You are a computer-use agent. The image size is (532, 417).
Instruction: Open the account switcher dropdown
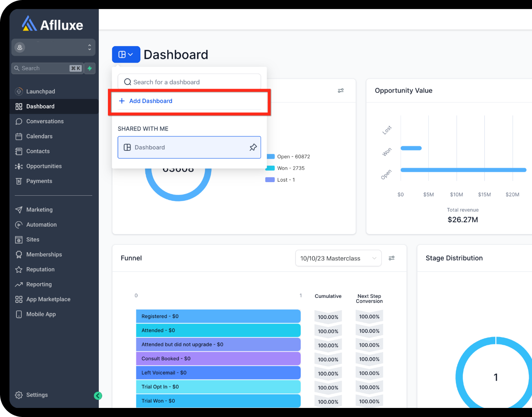[x=54, y=47]
